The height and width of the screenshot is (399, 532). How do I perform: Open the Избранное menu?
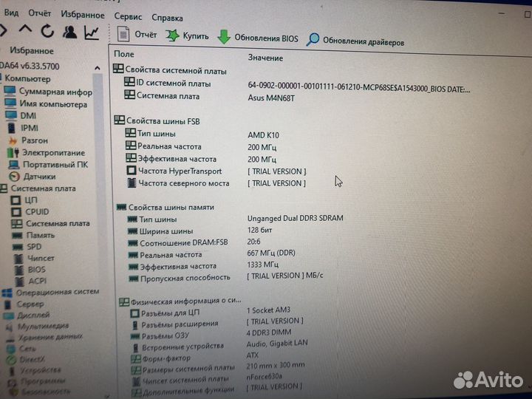click(83, 15)
